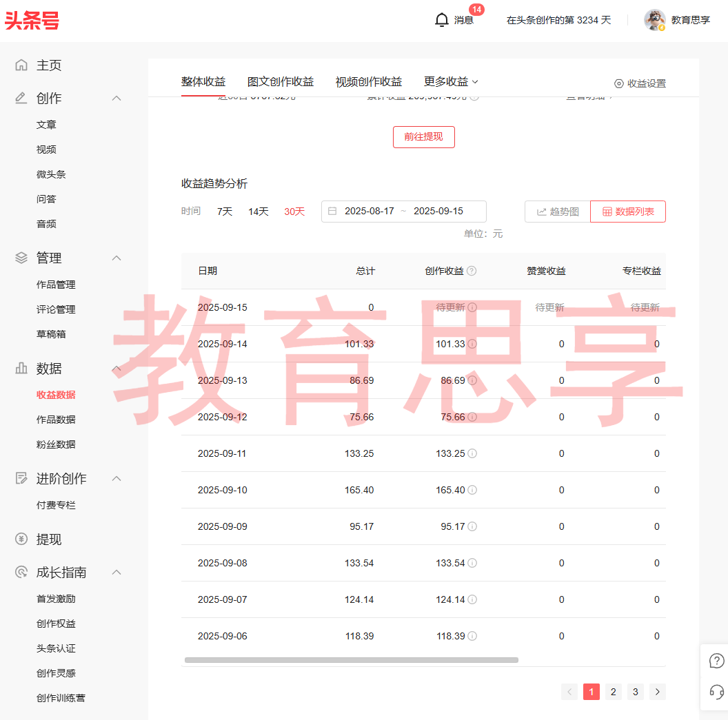Open customer service headset icon
The image size is (728, 720).
716,692
